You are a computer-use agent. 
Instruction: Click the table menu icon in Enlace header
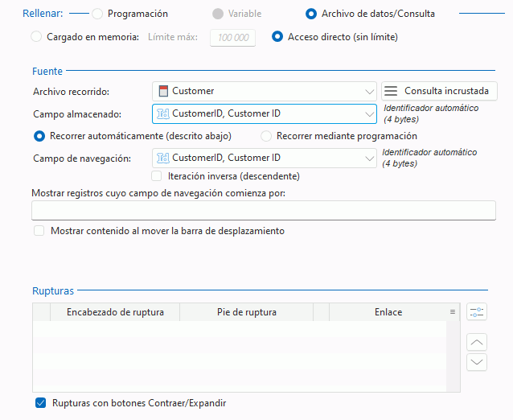tap(453, 312)
